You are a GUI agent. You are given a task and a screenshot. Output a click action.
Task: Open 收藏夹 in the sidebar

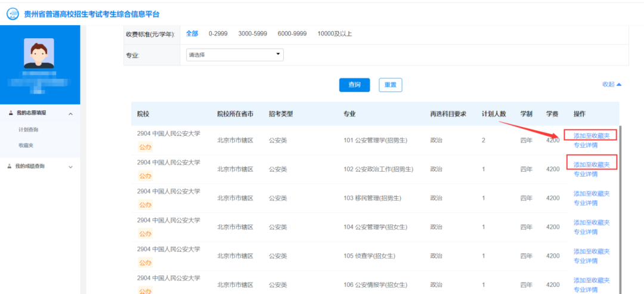click(x=26, y=146)
